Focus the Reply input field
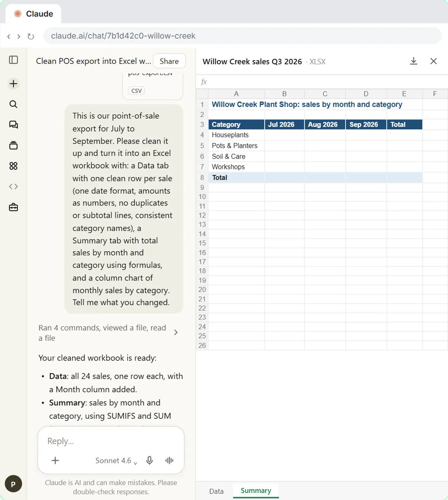 [x=111, y=441]
